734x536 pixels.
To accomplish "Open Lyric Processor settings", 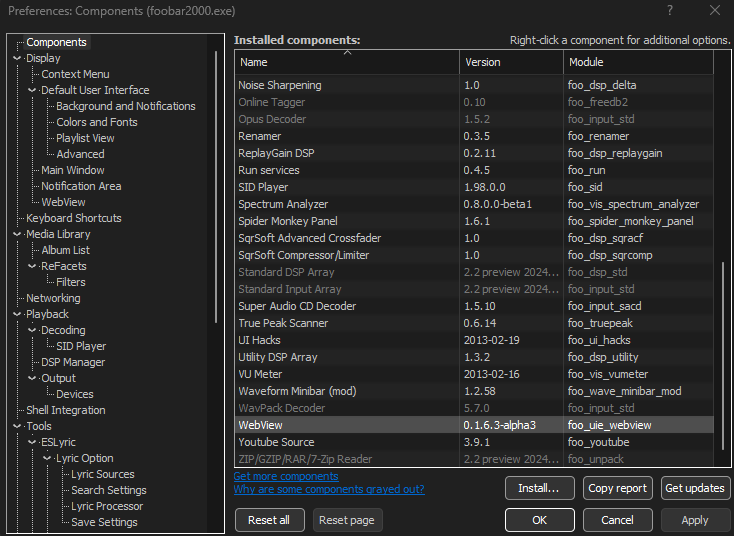I will (x=107, y=507).
